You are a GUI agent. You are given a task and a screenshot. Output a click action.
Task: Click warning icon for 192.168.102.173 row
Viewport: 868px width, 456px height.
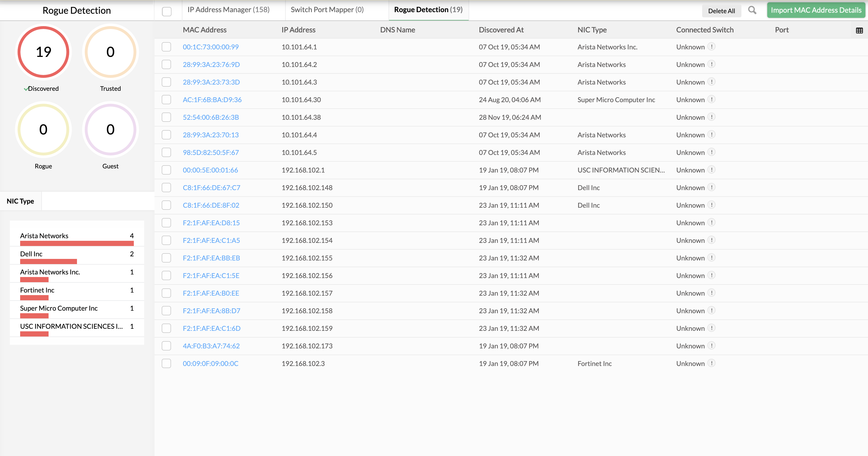coord(712,346)
